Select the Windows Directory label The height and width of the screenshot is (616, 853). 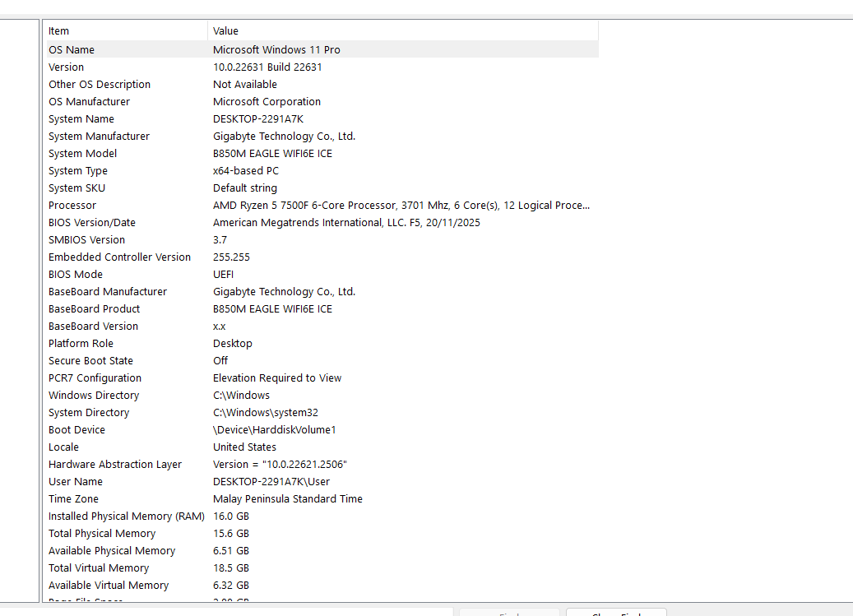[x=94, y=396]
